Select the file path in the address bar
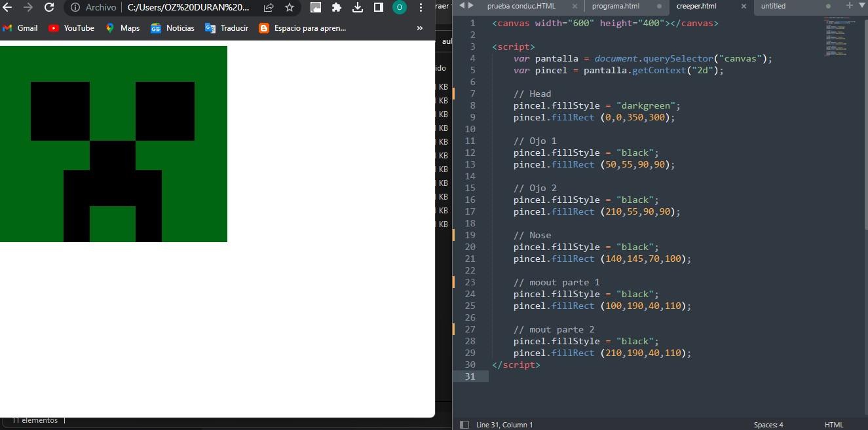 point(189,7)
